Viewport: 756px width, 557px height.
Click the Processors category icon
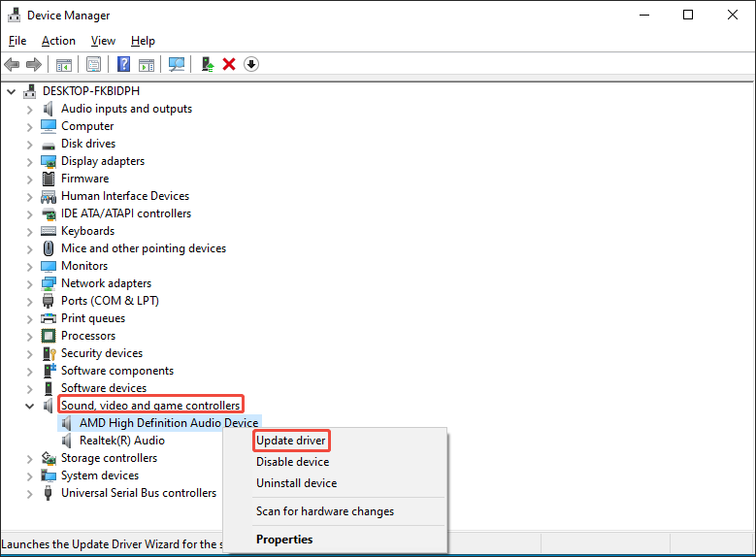click(49, 336)
